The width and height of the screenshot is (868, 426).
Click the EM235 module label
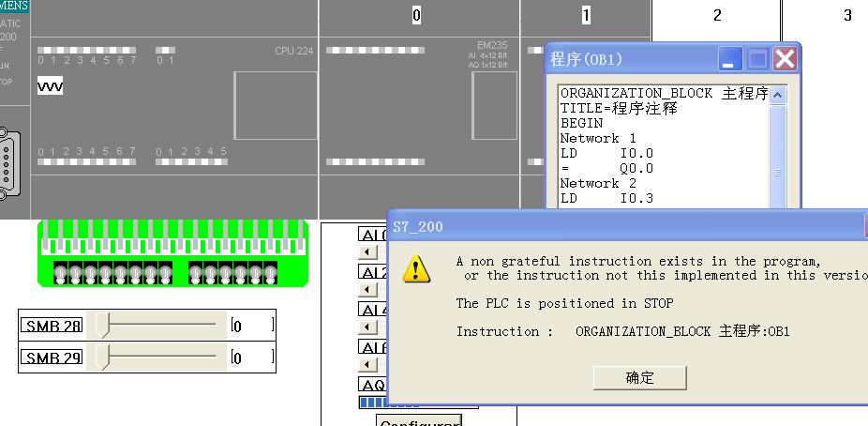(492, 45)
